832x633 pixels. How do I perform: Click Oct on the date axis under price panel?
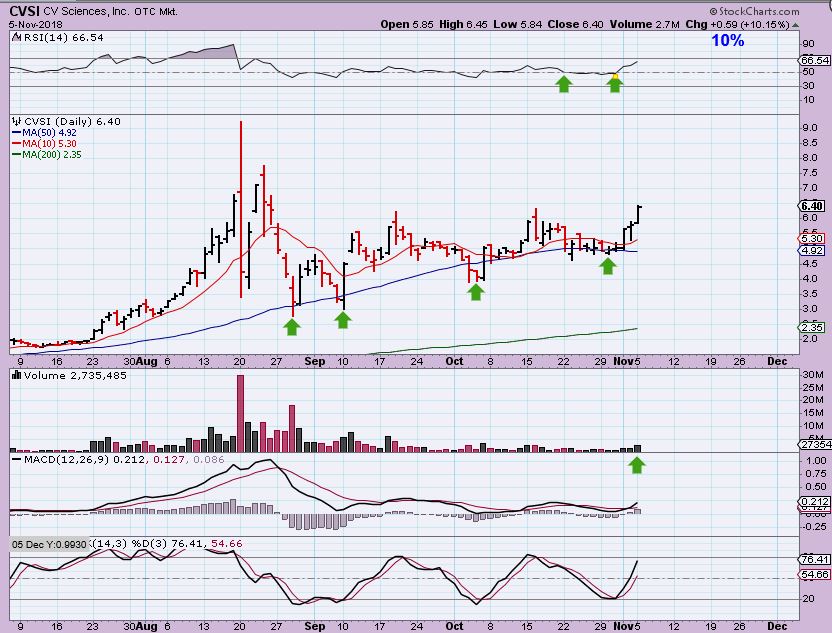454,361
